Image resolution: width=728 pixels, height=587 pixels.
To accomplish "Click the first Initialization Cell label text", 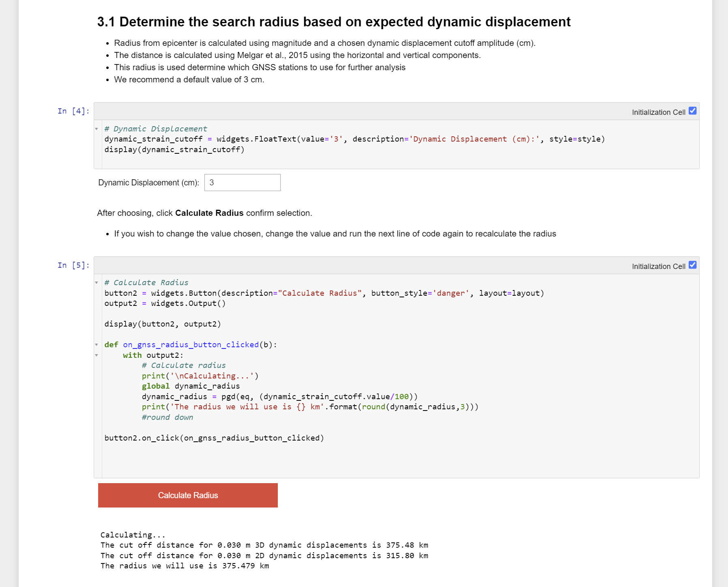I will point(658,112).
